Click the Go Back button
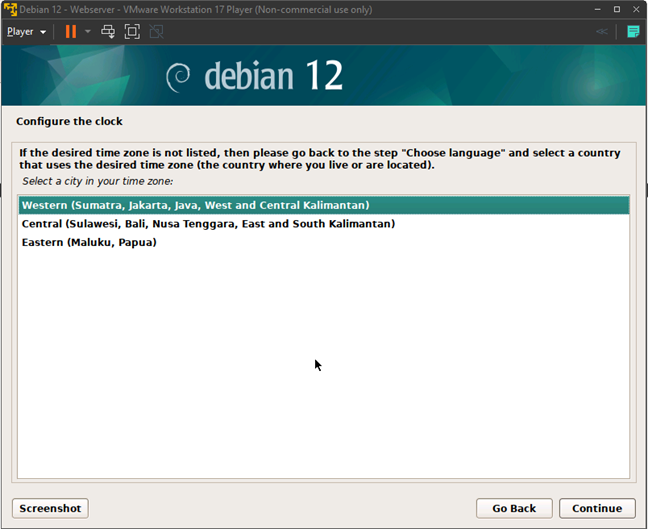 tap(514, 508)
